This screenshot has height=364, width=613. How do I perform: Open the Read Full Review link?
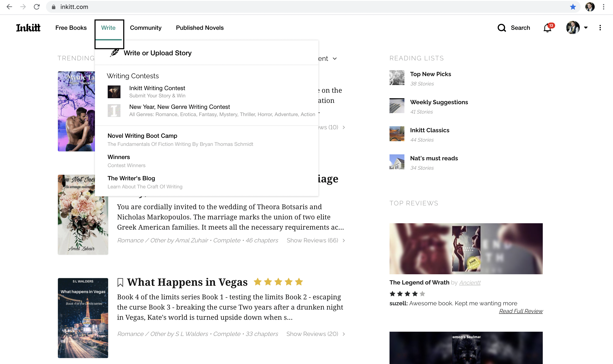[521, 311]
